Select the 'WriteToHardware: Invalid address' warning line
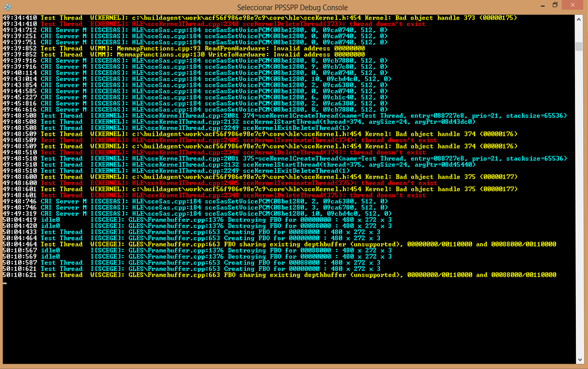This screenshot has height=369, width=588. (x=183, y=54)
